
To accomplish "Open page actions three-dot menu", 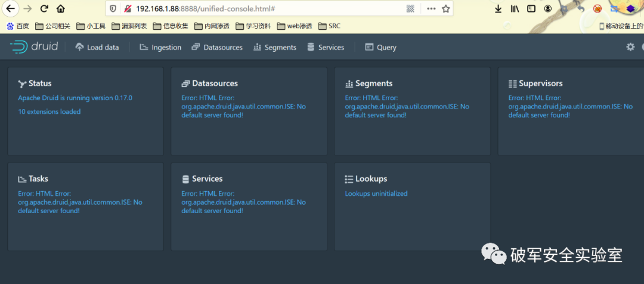I will (x=431, y=9).
